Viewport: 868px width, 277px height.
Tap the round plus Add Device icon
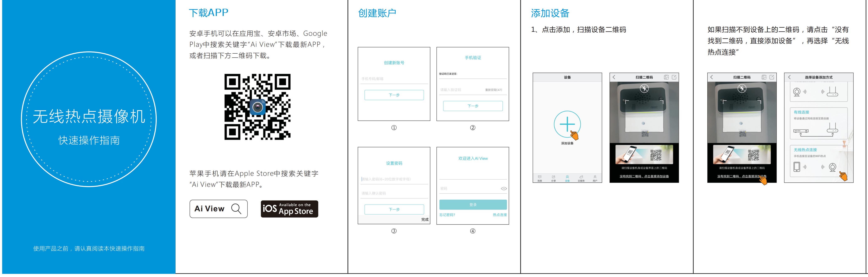(x=567, y=124)
